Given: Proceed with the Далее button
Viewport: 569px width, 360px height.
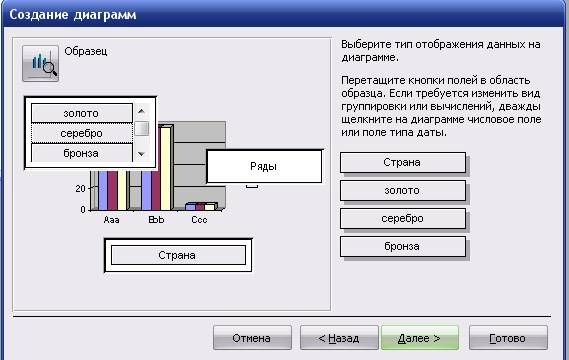Looking at the screenshot, I should 420,338.
